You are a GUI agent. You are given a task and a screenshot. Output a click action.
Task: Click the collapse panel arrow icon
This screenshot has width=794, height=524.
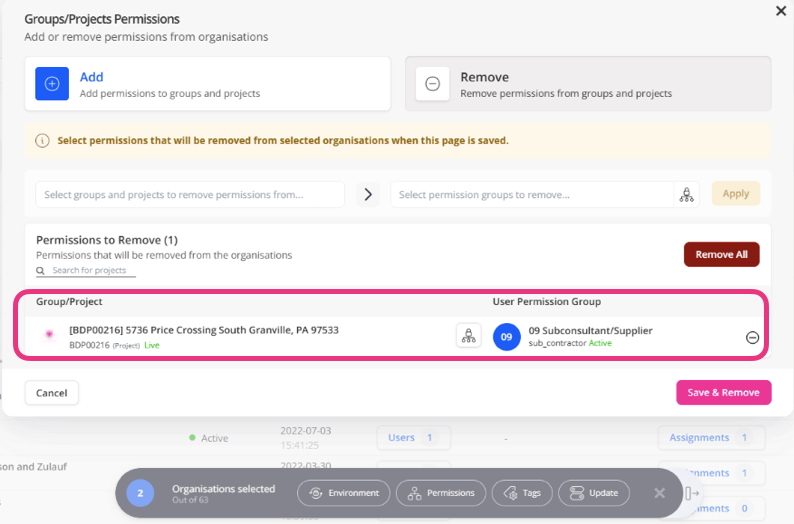[x=692, y=493]
